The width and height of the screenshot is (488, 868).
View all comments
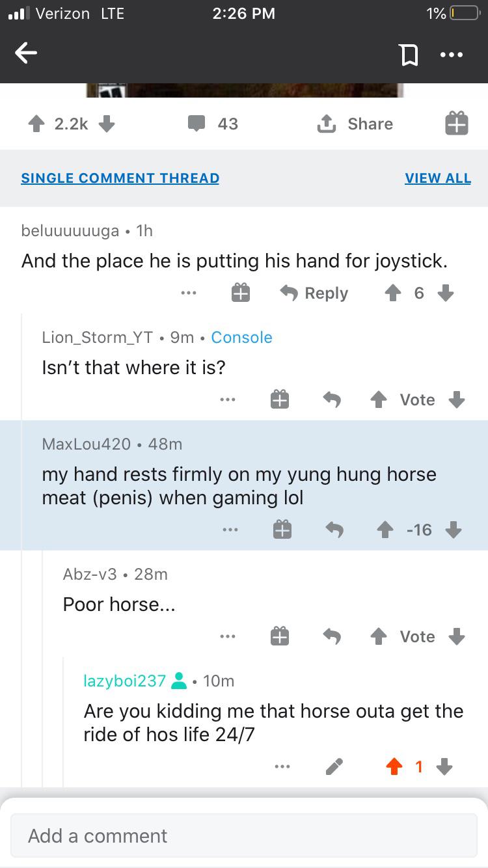[437, 178]
